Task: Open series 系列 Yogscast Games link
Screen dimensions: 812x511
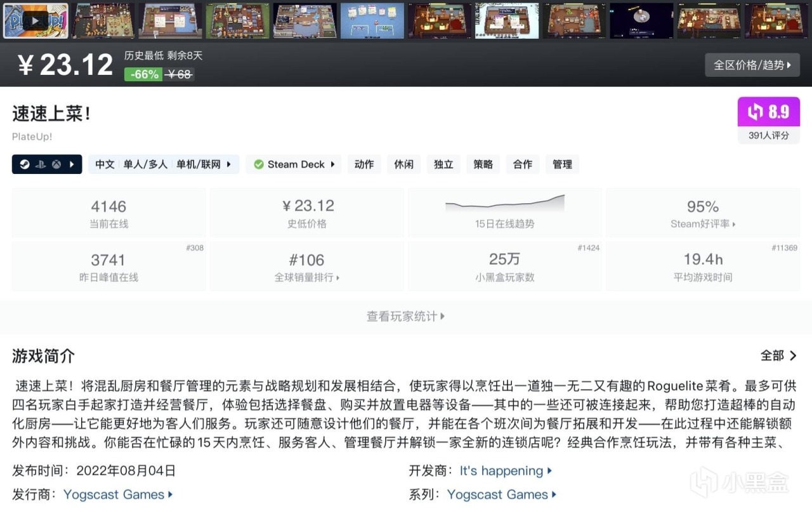Action: [502, 494]
